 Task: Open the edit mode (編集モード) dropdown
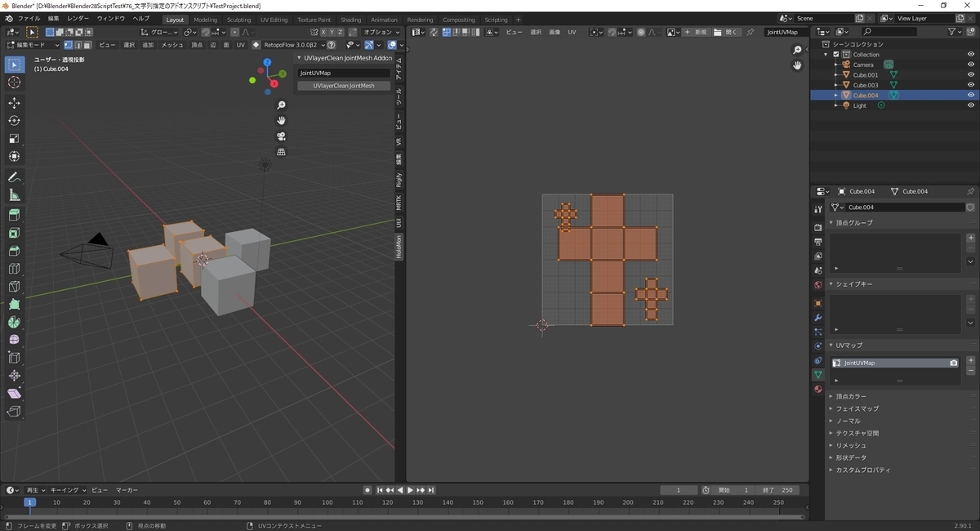[33, 45]
